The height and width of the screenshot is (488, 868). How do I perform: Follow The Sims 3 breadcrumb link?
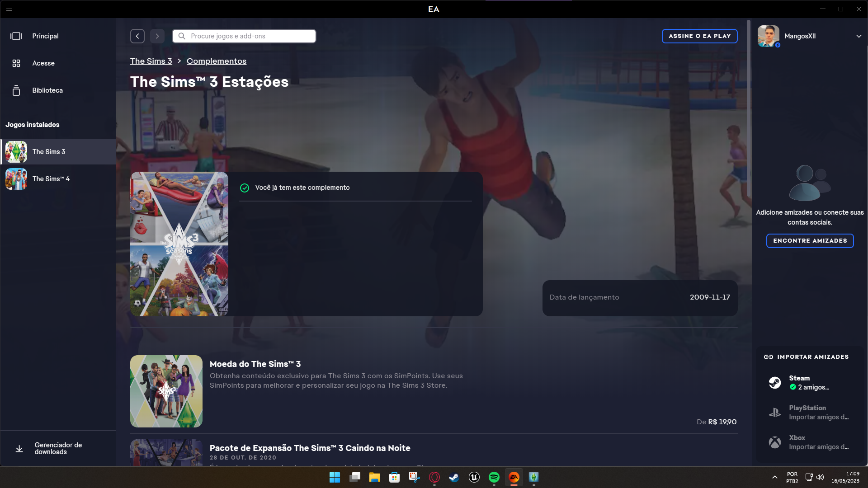(x=151, y=61)
